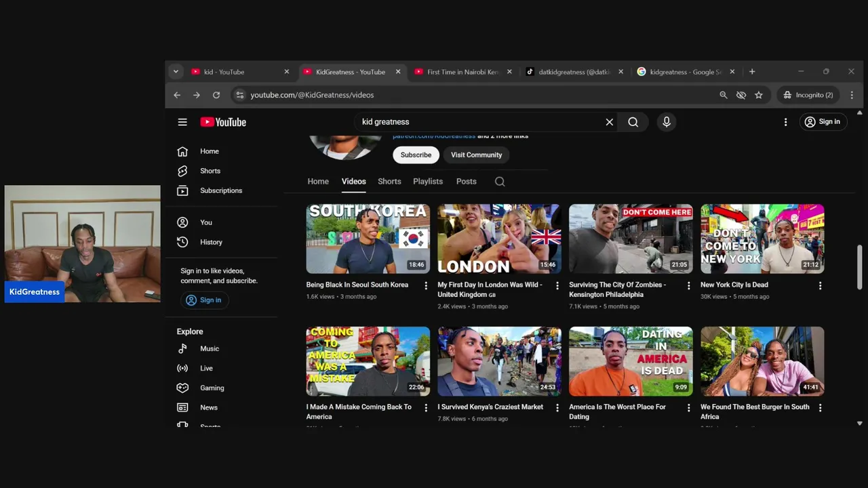This screenshot has height=488, width=868.
Task: Open options for Worst Place For Dating video
Action: click(x=688, y=408)
